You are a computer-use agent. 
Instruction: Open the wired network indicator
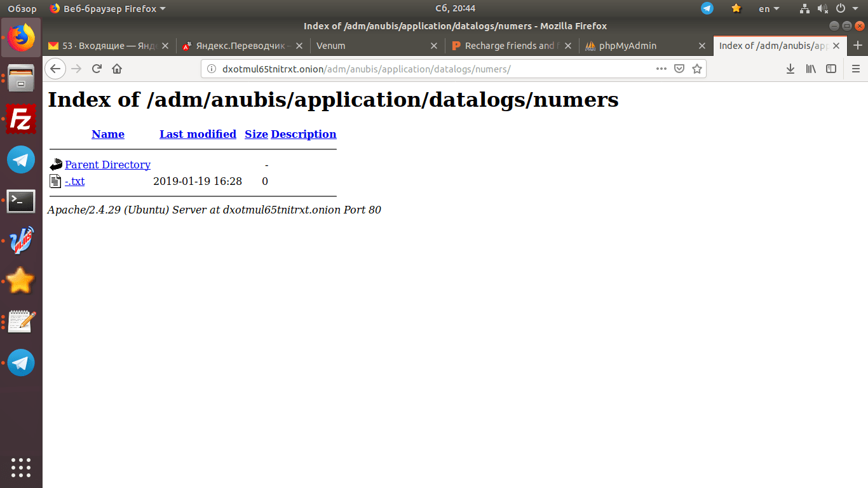pos(804,8)
